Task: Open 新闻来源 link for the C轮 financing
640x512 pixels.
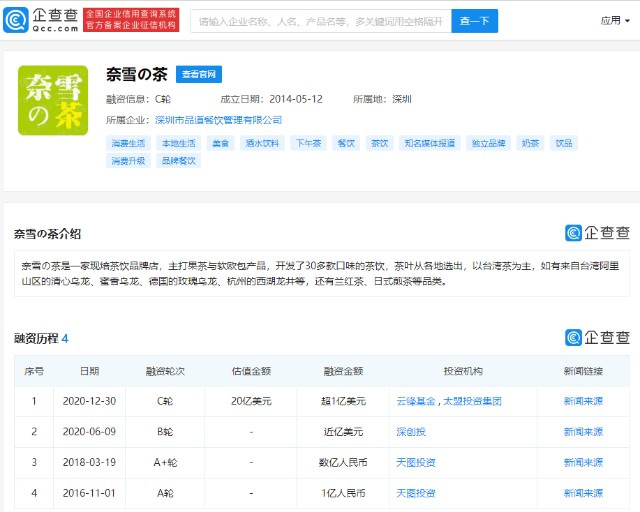Action: coord(583,401)
